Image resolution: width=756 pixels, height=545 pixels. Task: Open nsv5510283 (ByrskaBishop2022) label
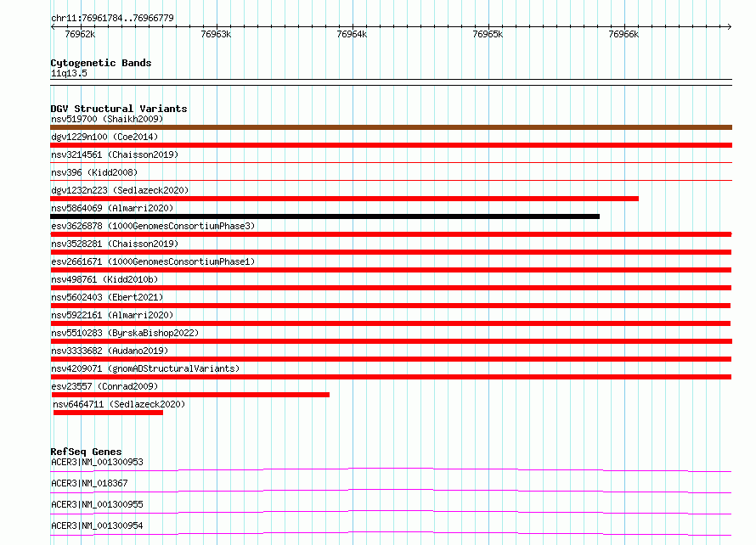pyautogui.click(x=125, y=333)
